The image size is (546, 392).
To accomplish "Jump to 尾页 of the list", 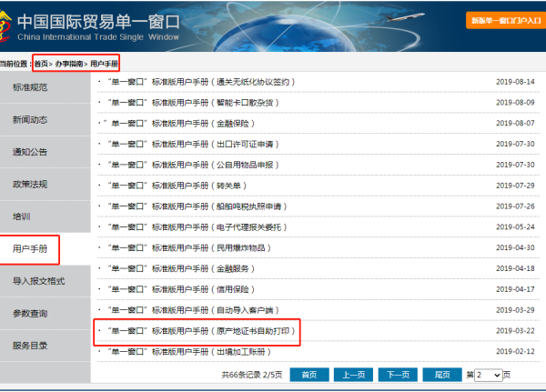I will tap(442, 375).
